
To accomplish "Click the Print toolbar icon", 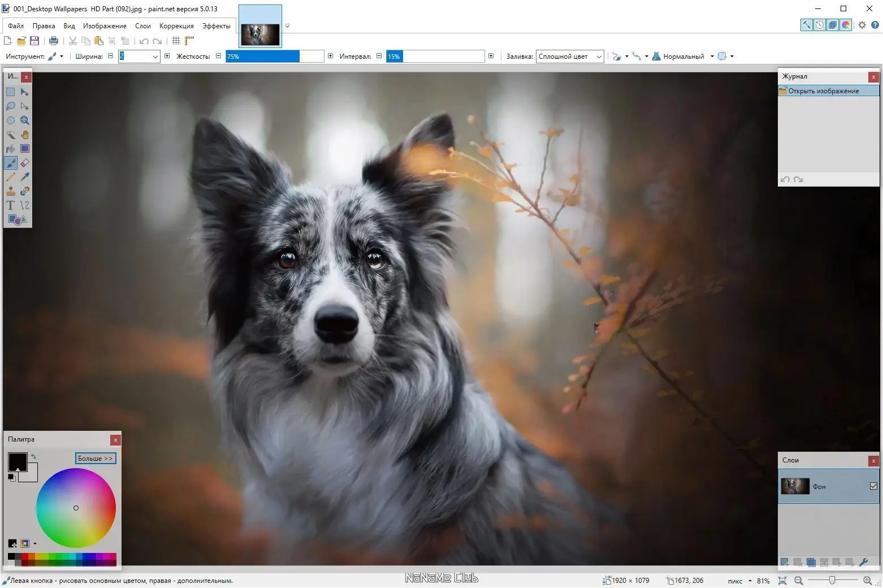I will [x=54, y=41].
